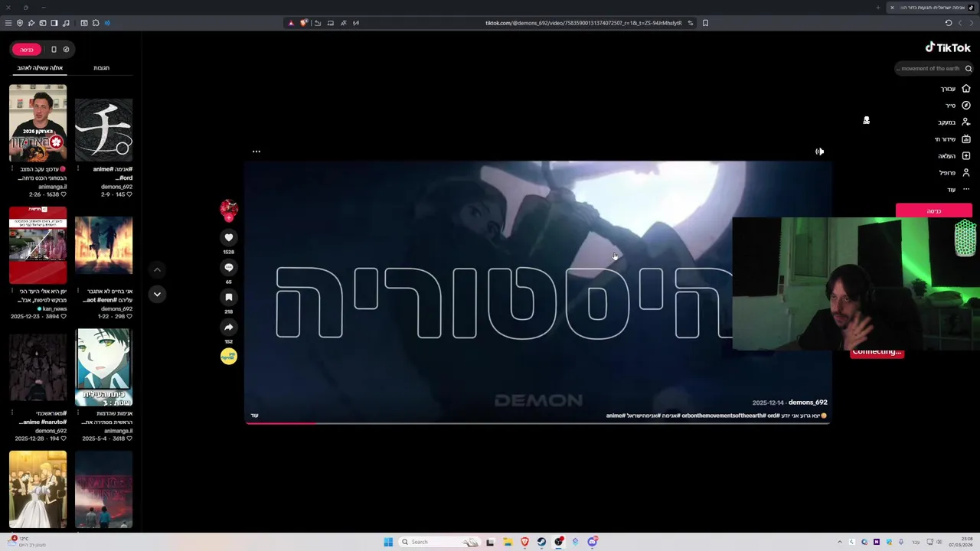Click the TikTok URL address bar
The width and height of the screenshot is (980, 551).
pos(583,23)
